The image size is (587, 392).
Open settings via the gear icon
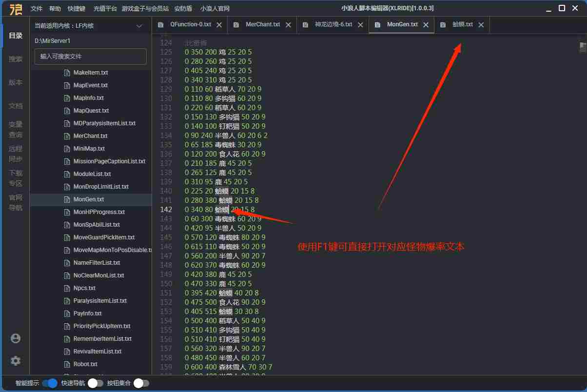[x=16, y=361]
